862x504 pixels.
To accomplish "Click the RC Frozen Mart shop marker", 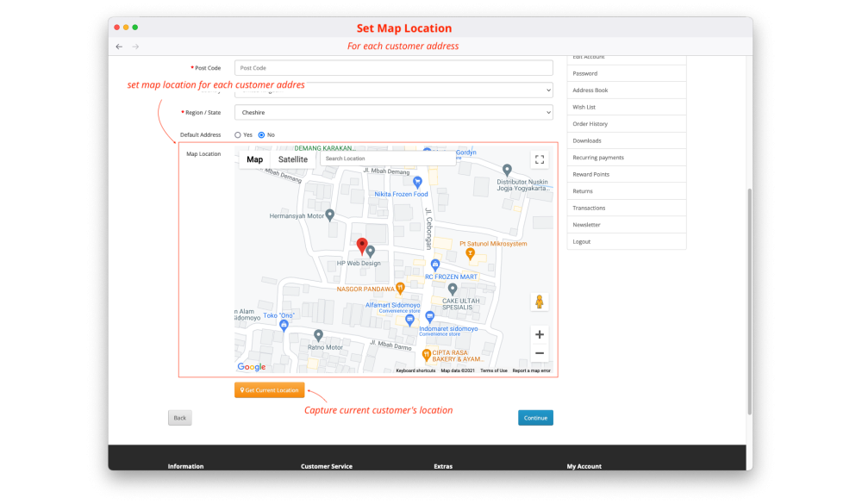I will pyautogui.click(x=435, y=264).
